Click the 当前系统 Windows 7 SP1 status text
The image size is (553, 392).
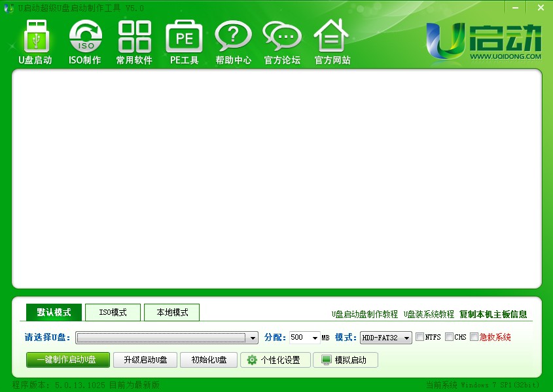pyautogui.click(x=482, y=385)
